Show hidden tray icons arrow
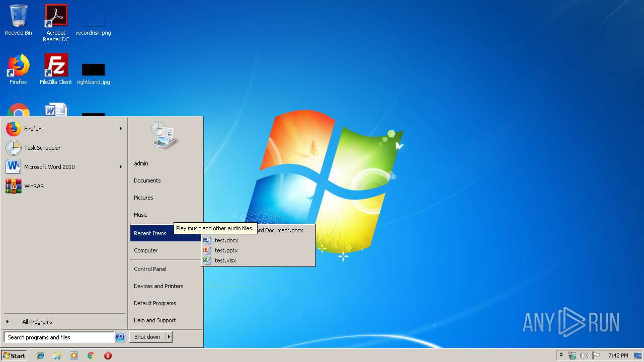 [561, 355]
